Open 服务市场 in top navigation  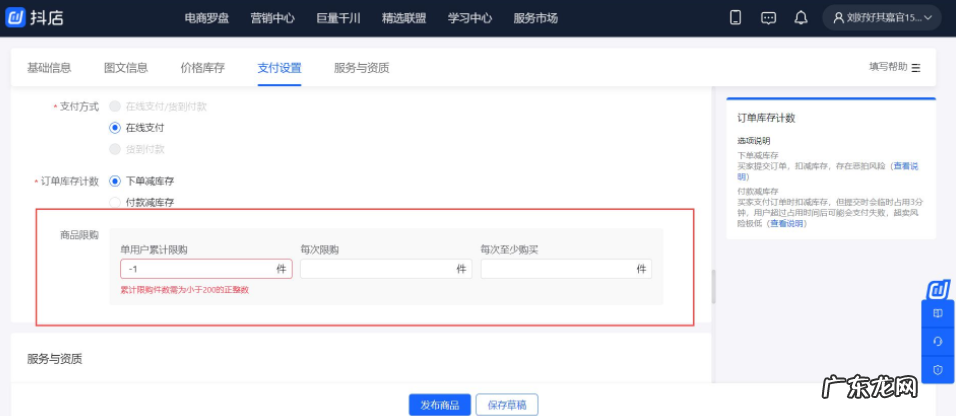pyautogui.click(x=535, y=18)
